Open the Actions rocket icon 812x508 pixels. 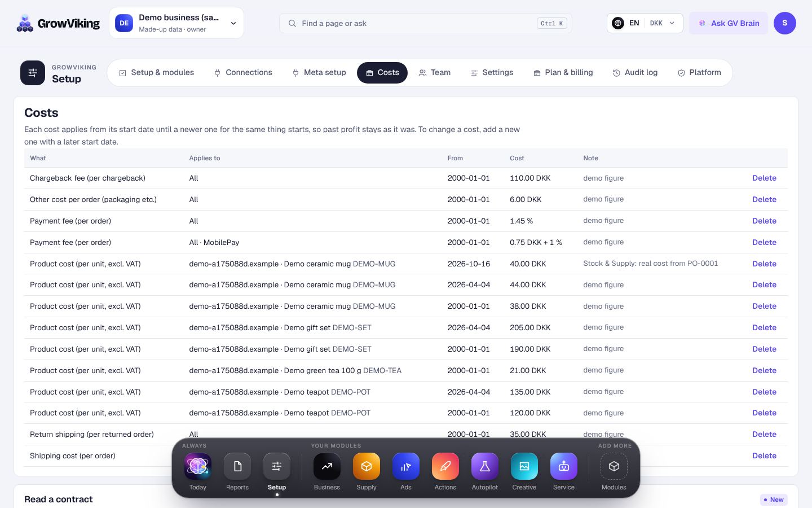445,466
